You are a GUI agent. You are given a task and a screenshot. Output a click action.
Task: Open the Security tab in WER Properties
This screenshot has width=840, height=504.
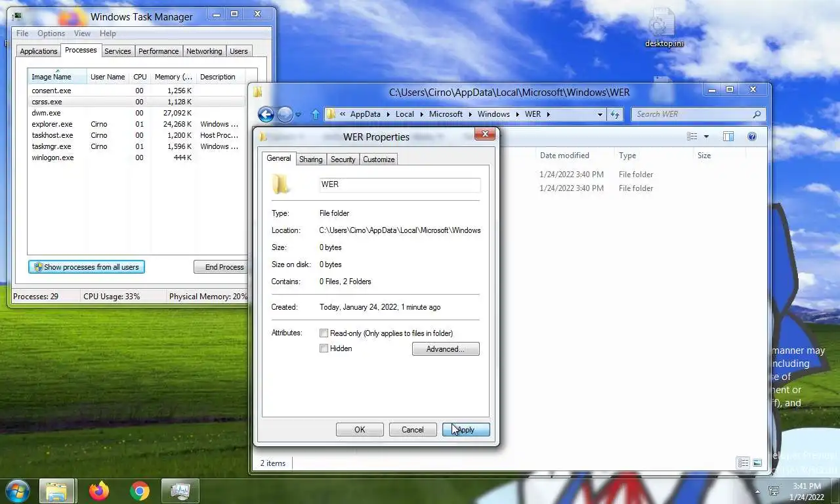[343, 159]
